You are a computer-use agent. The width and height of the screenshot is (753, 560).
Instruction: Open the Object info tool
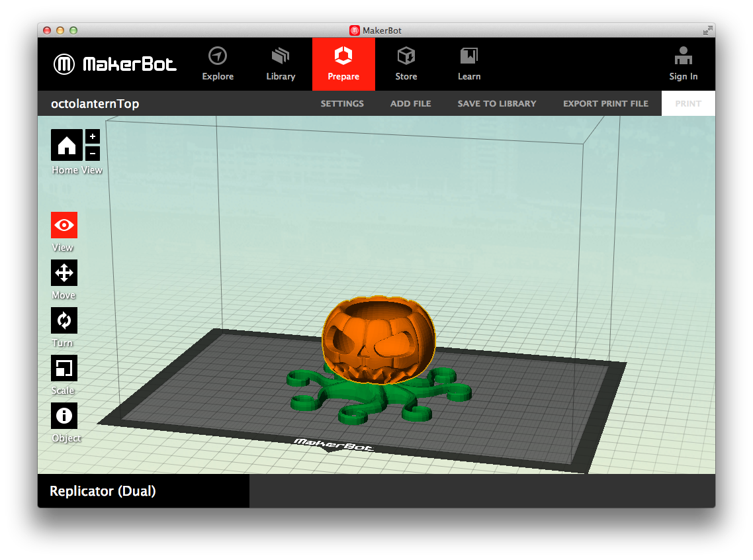click(x=64, y=416)
